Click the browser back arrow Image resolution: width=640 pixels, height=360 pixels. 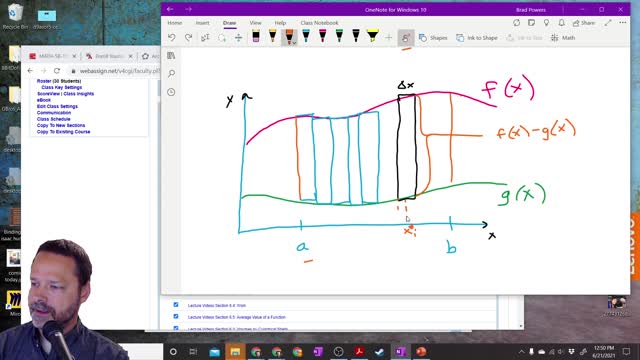30,71
